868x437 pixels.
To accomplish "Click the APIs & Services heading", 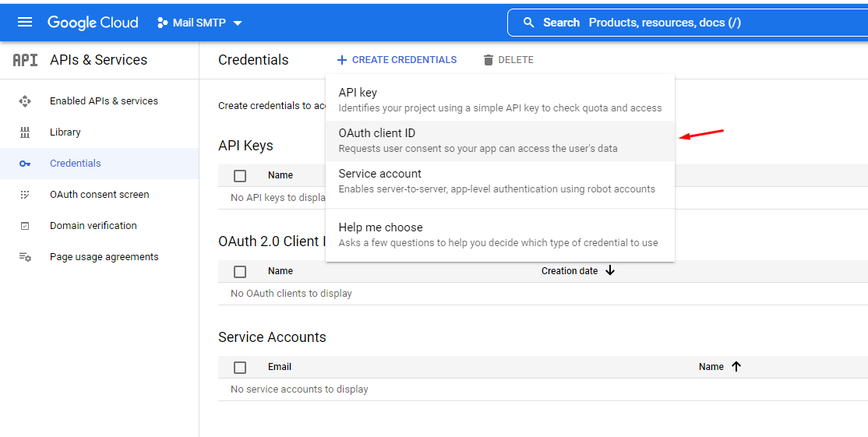I will (98, 60).
